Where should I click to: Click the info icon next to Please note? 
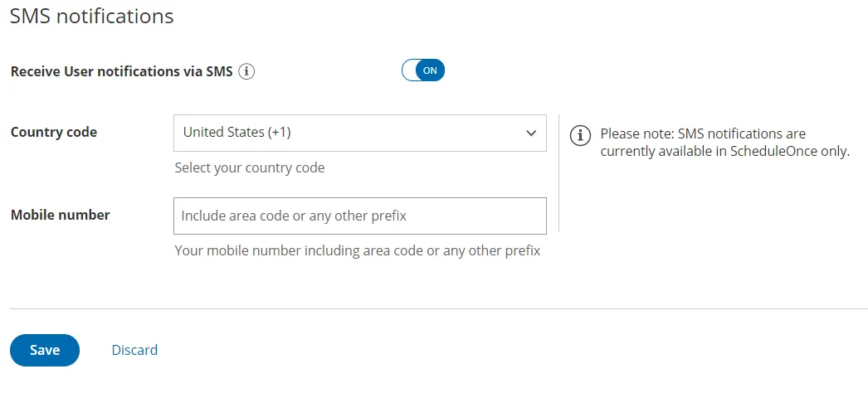580,135
